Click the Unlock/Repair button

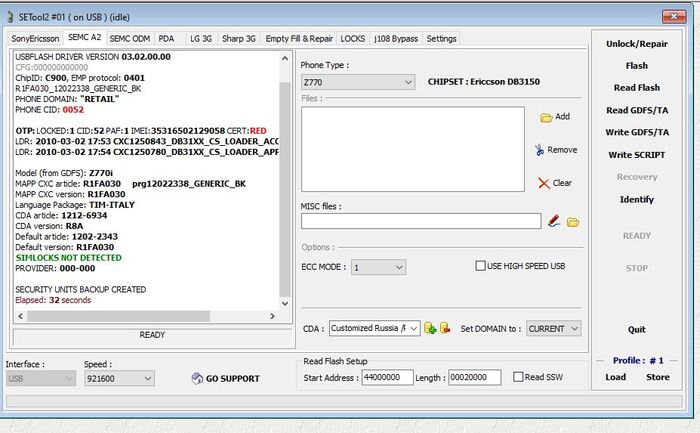pos(637,44)
